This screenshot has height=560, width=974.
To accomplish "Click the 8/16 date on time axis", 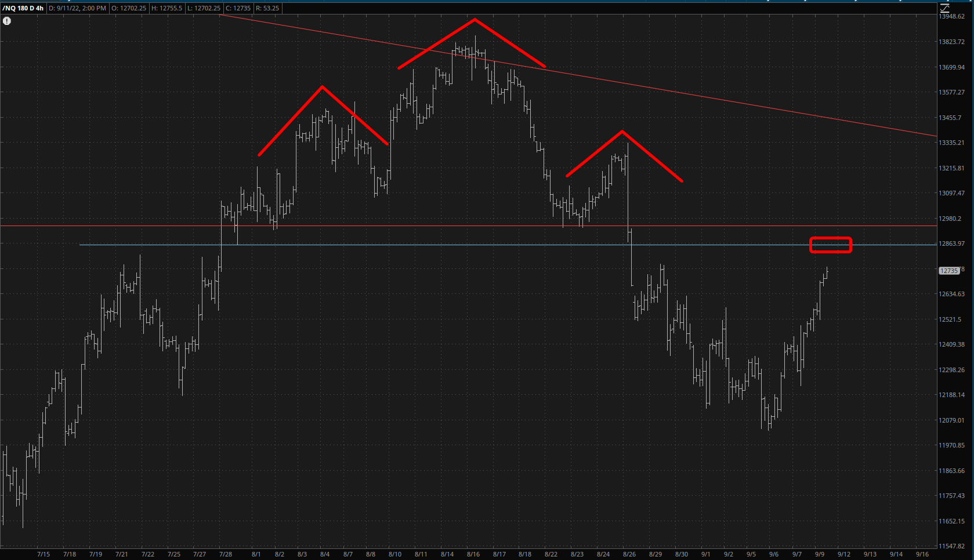I will pos(473,554).
